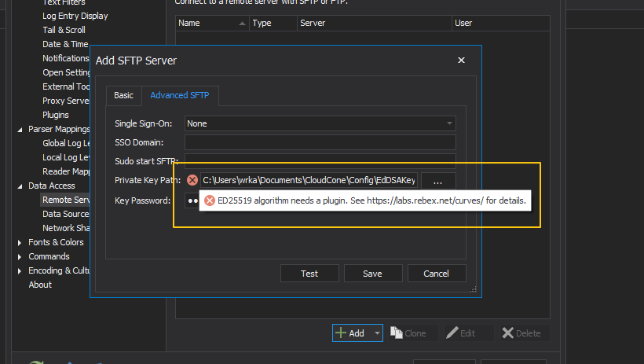Open the Plugins settings page
644x364 pixels.
[56, 115]
